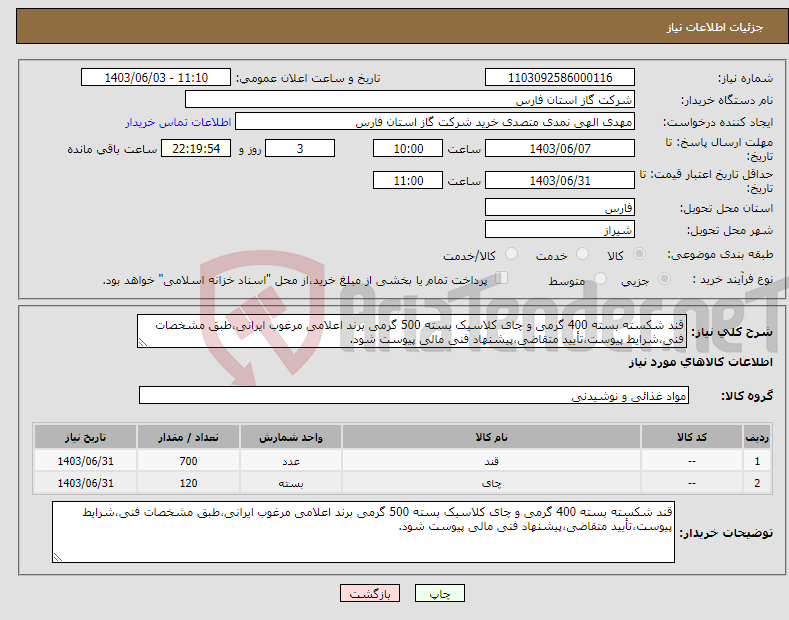Click the توضیحات خریدار textarea
The height and width of the screenshot is (620, 789).
pos(363,531)
